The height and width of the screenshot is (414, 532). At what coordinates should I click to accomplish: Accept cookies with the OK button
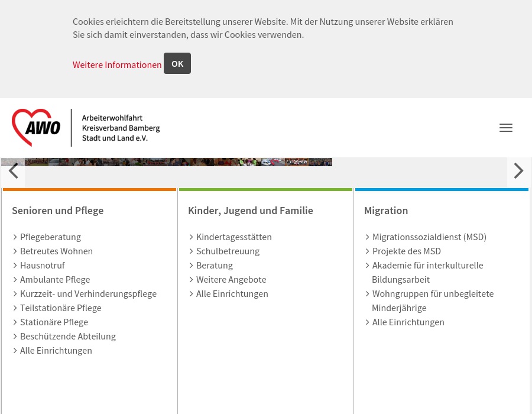(x=177, y=63)
